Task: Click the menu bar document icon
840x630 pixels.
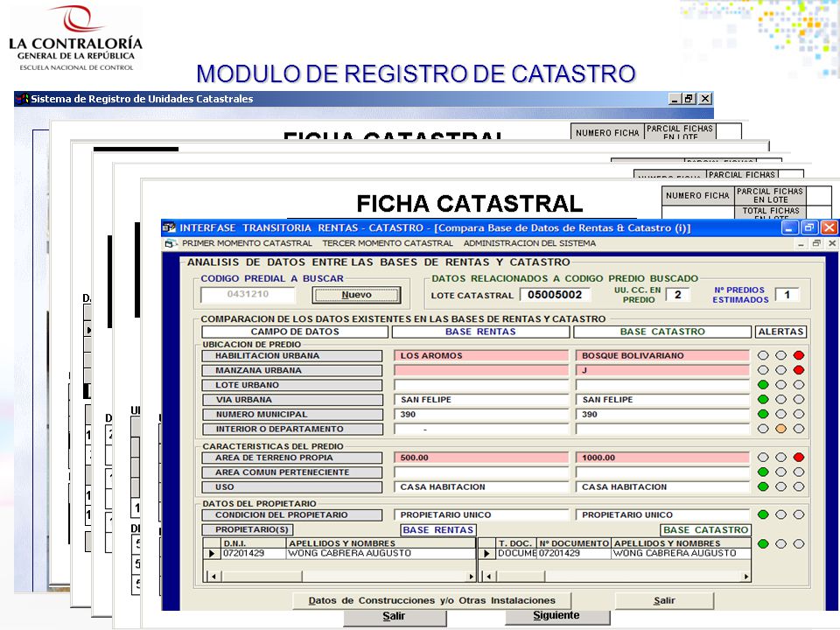Action: click(x=171, y=243)
